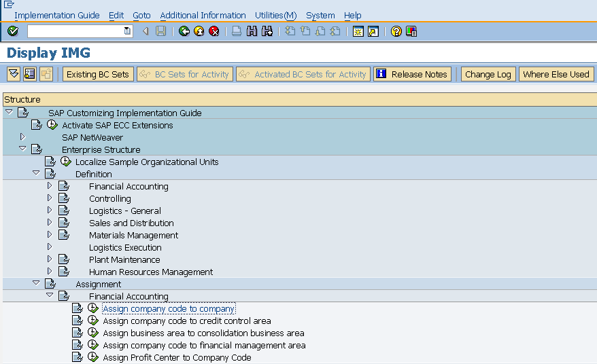Expand the Sales and Distribution node
The height and width of the screenshot is (364, 597).
click(50, 222)
